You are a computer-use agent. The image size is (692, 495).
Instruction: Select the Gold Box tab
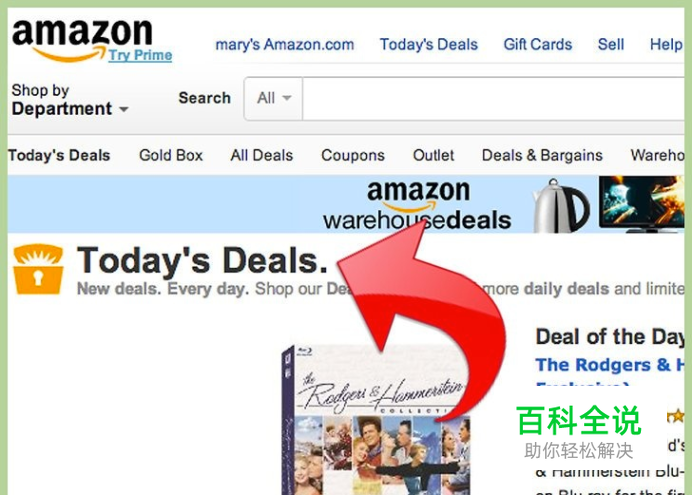point(171,155)
